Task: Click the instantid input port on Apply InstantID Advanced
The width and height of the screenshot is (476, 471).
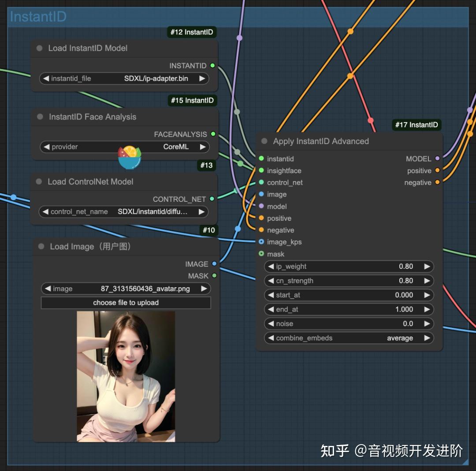Action: pos(262,159)
